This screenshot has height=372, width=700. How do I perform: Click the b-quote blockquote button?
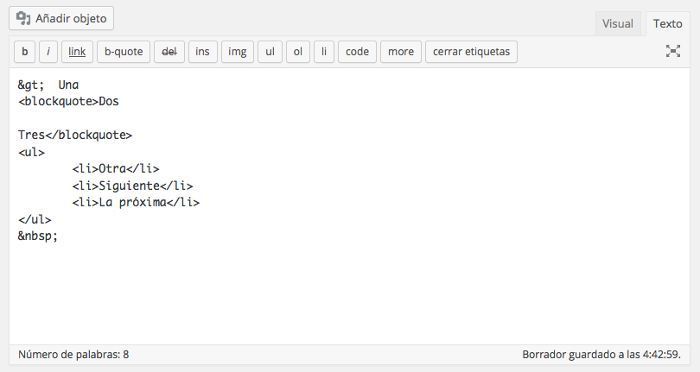[x=124, y=51]
